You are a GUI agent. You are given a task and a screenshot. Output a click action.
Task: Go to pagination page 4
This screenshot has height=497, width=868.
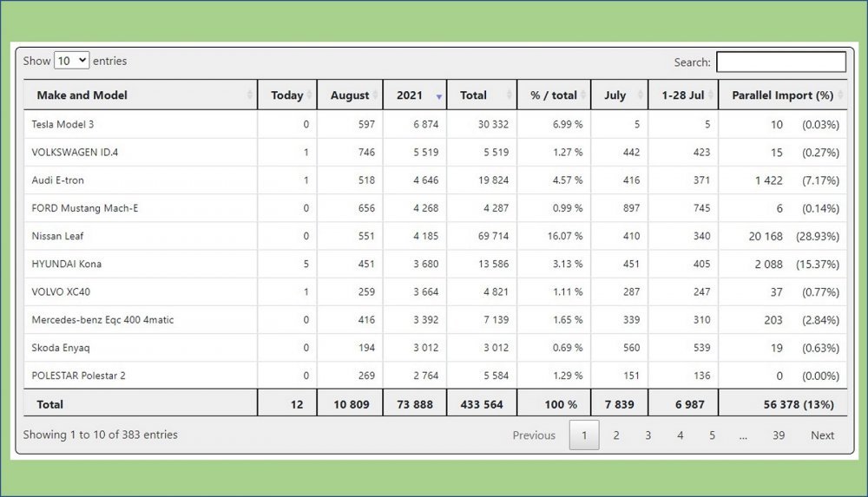(681, 435)
